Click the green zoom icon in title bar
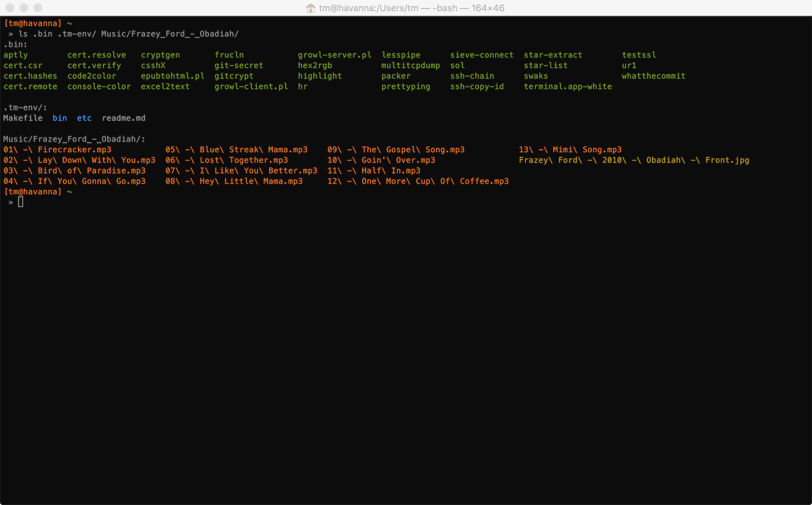The image size is (812, 505). pos(37,8)
